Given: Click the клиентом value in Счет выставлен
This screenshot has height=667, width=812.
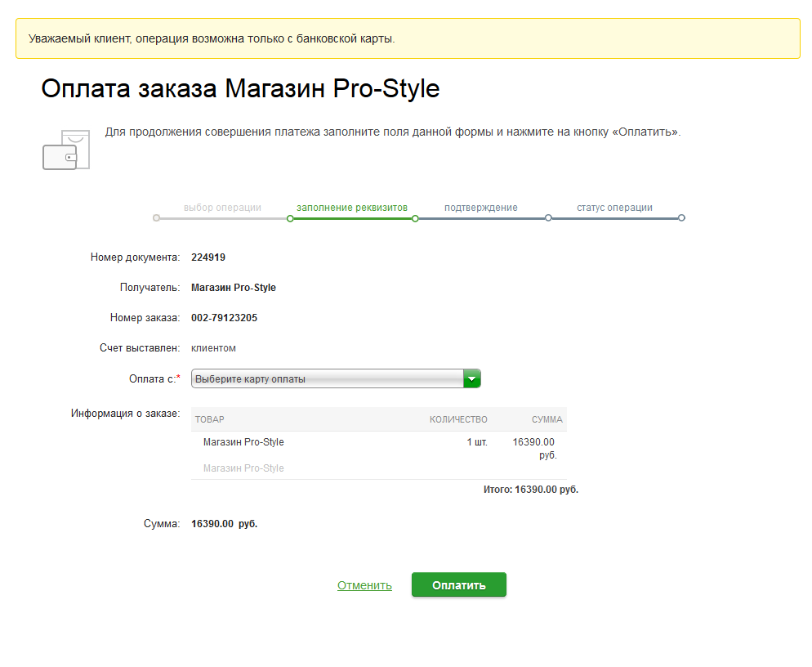Looking at the screenshot, I should pyautogui.click(x=213, y=348).
